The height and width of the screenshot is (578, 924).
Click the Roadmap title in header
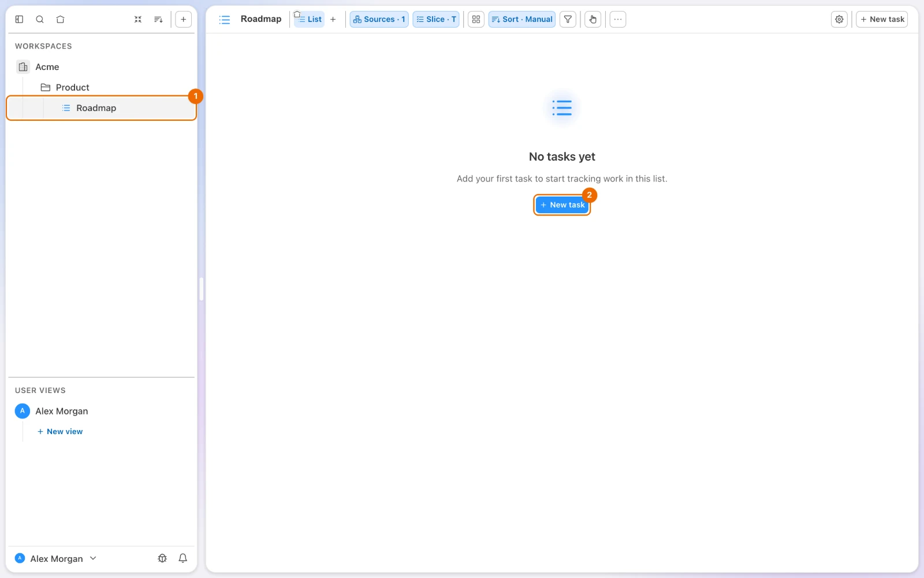tap(261, 19)
